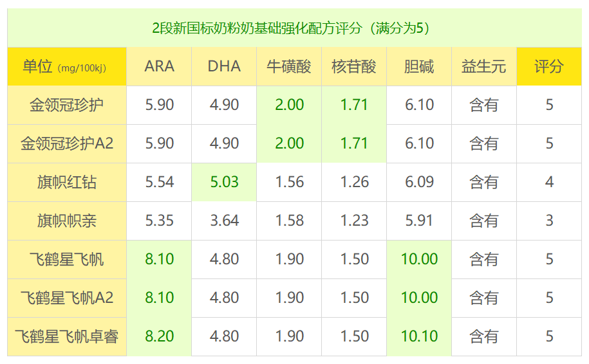Select the ARA column header

159,66
